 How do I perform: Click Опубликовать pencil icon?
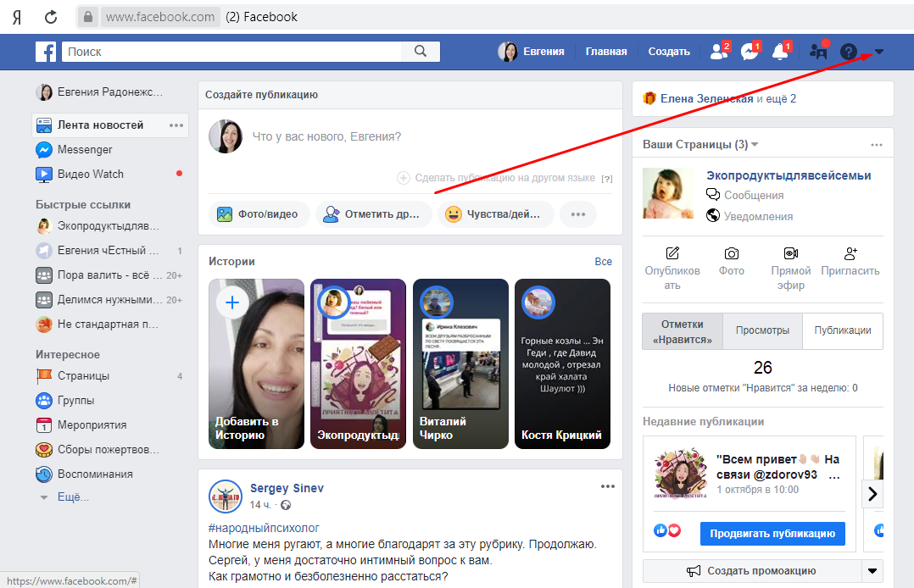[672, 253]
